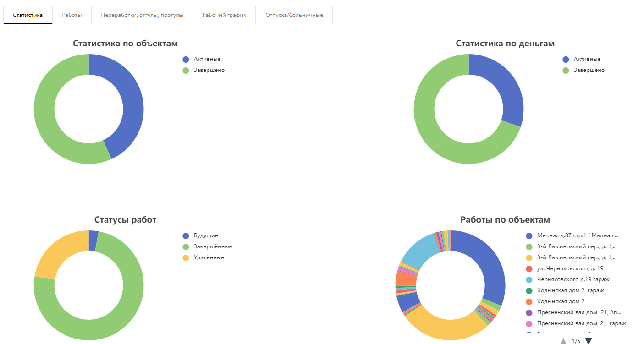The image size is (644, 344).
Task: Hide Удалённые series in Статусы работ
Action: click(x=209, y=257)
